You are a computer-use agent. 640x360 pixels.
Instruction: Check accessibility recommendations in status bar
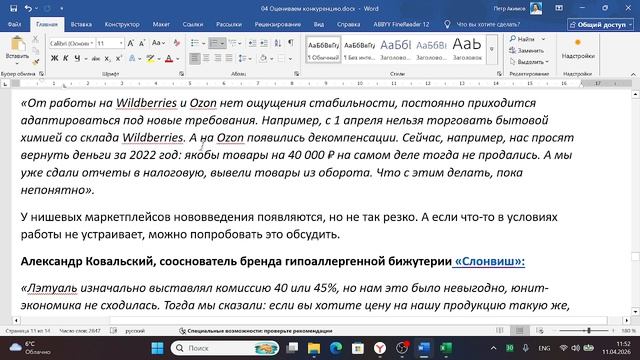click(256, 331)
